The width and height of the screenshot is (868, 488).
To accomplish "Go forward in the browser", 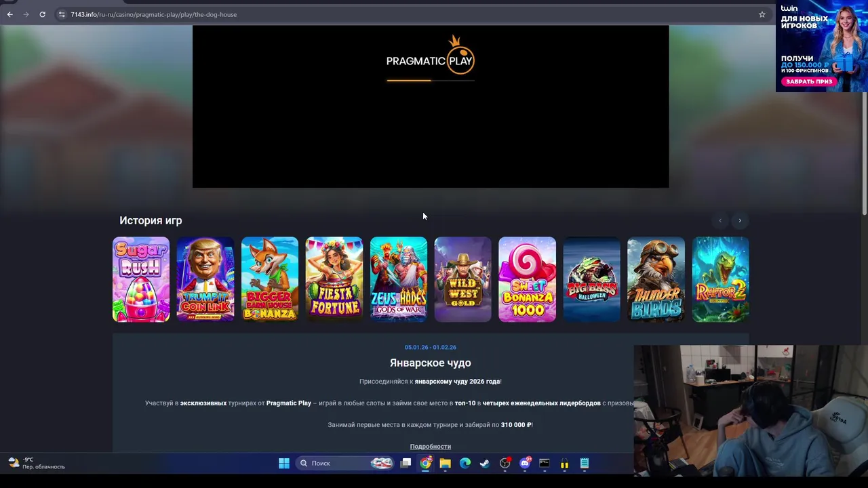I will pos(26,14).
